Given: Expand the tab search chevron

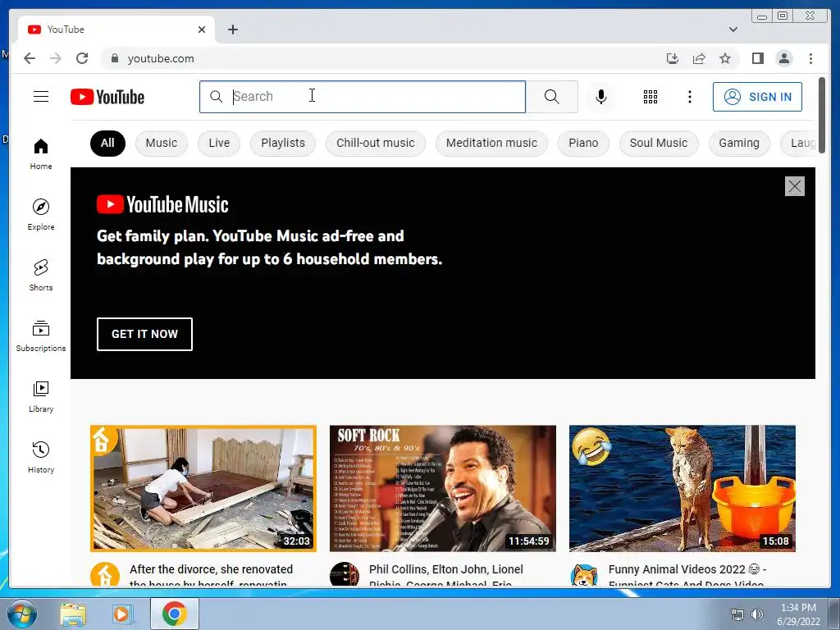Looking at the screenshot, I should (x=733, y=30).
